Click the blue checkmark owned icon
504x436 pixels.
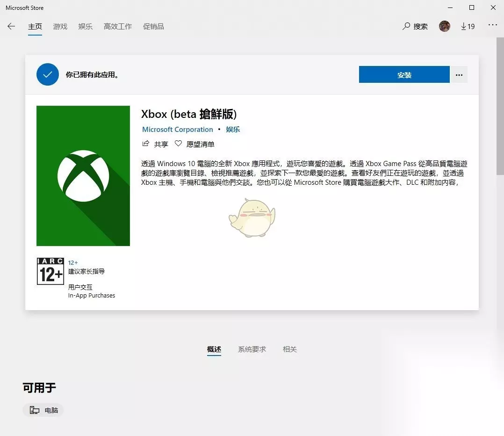pyautogui.click(x=48, y=74)
